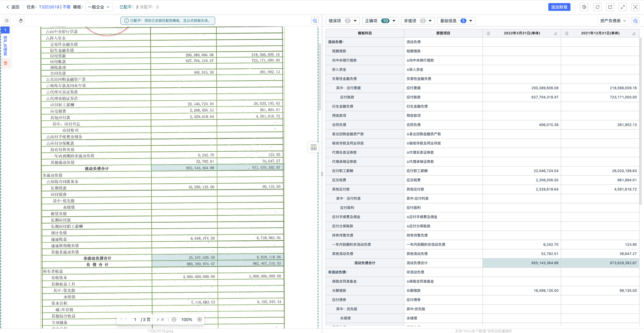The image size is (644, 333).
Task: Click the 追加财报 button
Action: coord(559,7)
